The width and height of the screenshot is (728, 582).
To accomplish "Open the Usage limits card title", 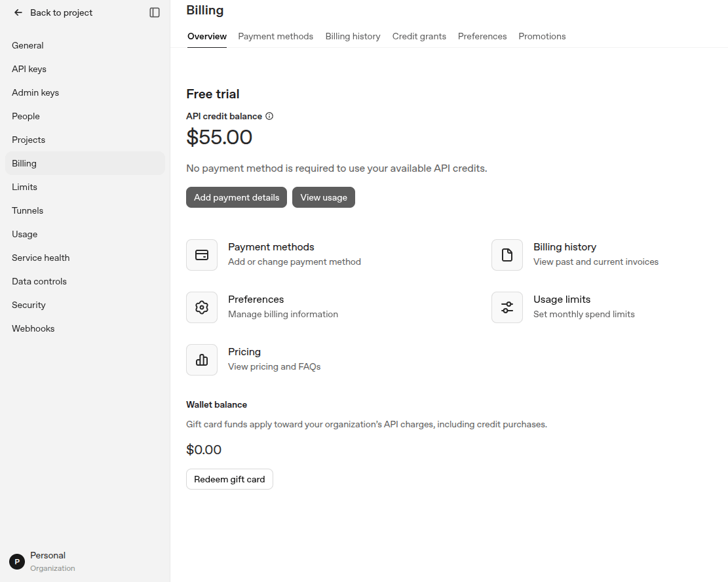I will tap(562, 300).
